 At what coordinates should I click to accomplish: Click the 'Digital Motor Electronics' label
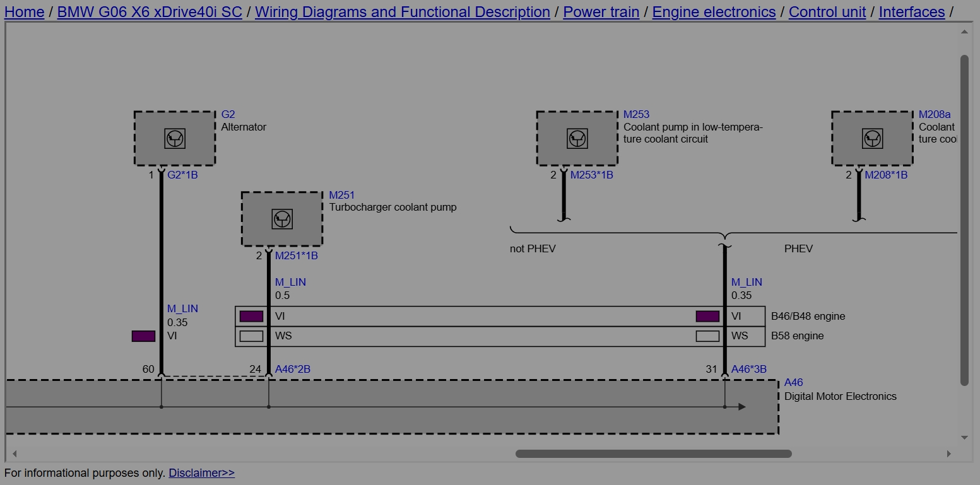click(841, 396)
